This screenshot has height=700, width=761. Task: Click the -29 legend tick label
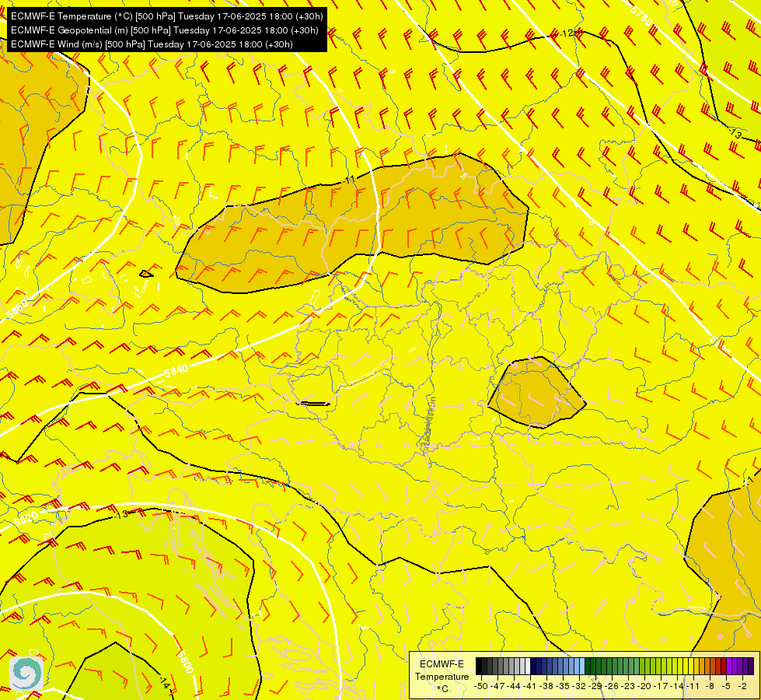point(596,686)
